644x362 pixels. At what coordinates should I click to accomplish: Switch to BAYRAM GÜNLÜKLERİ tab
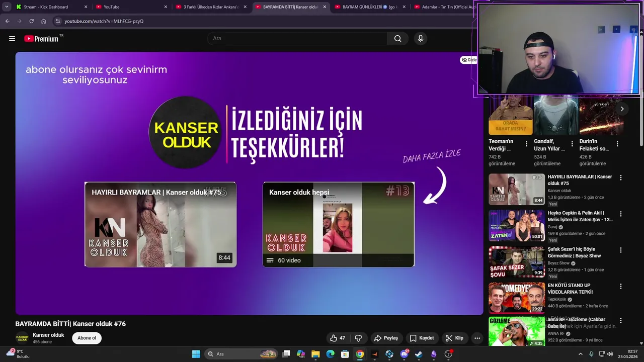tap(370, 7)
